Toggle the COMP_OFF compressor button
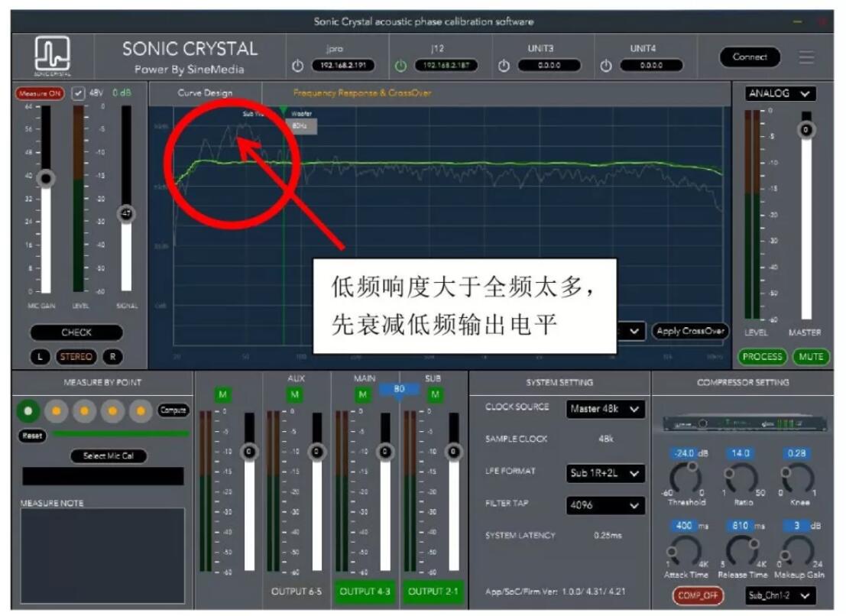Image resolution: width=846 pixels, height=616 pixels. pos(698,595)
